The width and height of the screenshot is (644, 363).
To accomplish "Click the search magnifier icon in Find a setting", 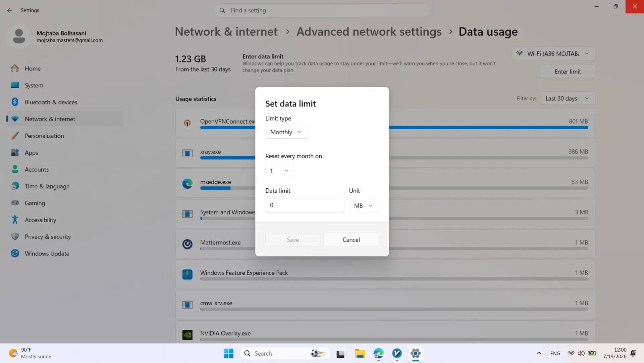I will coord(222,10).
